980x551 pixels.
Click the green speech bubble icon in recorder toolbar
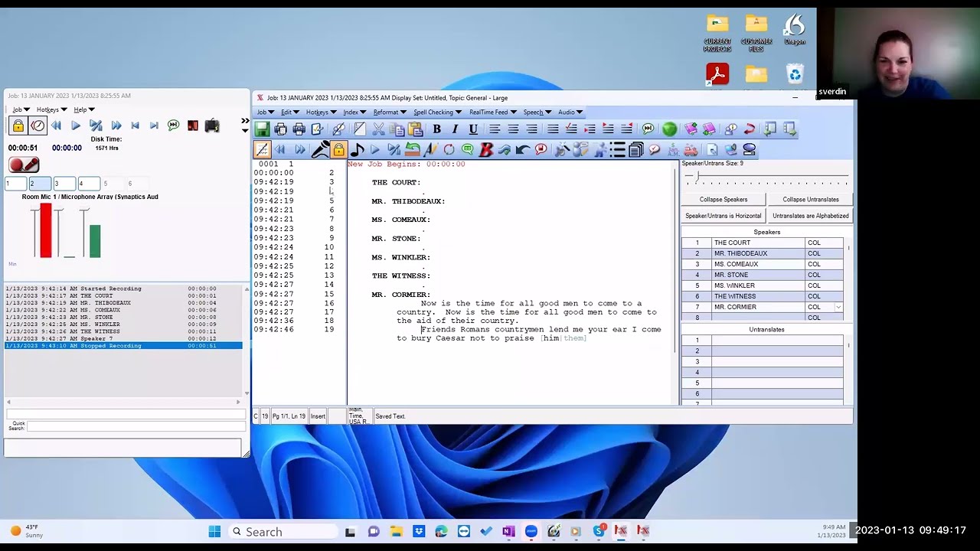[174, 126]
